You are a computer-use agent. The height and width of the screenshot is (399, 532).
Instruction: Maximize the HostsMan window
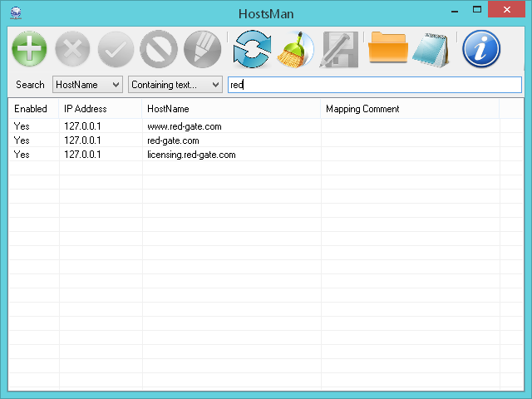click(477, 9)
